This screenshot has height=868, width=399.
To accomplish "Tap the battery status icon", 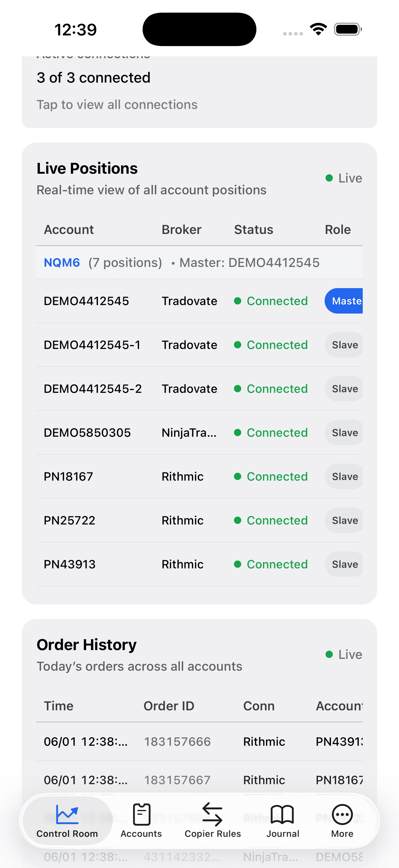I will 348,29.
